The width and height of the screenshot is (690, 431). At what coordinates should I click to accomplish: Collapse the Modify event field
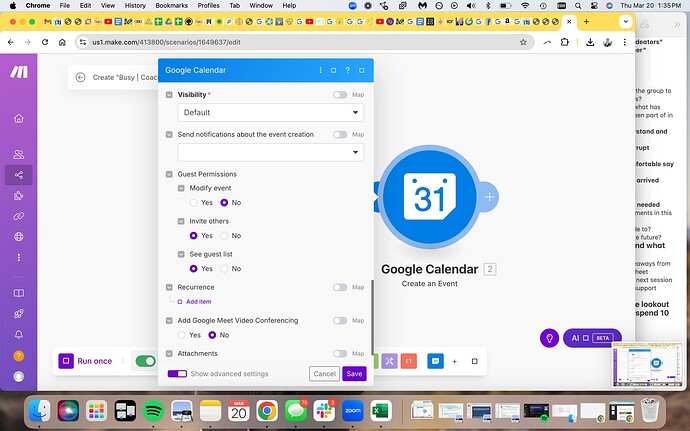[x=181, y=188]
